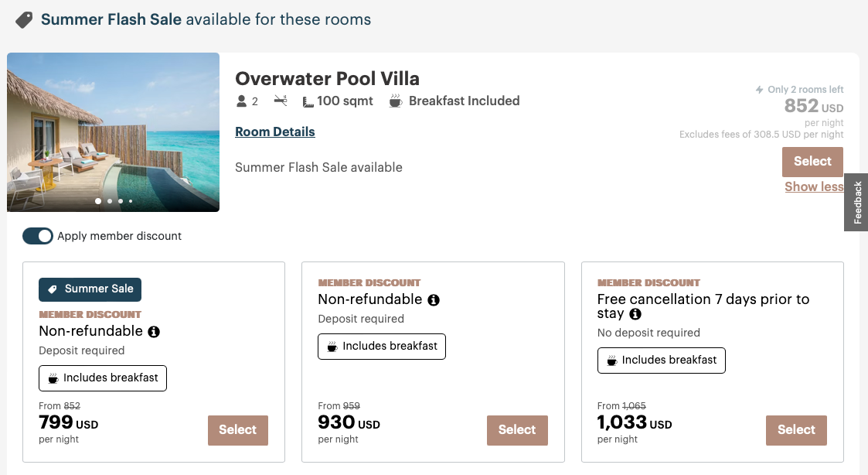
Task: Open info icon beside free cancellation policy
Action: click(x=635, y=314)
